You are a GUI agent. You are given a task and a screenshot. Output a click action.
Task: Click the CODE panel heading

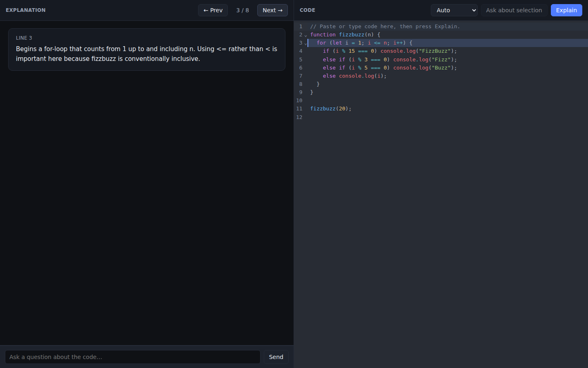pos(307,10)
